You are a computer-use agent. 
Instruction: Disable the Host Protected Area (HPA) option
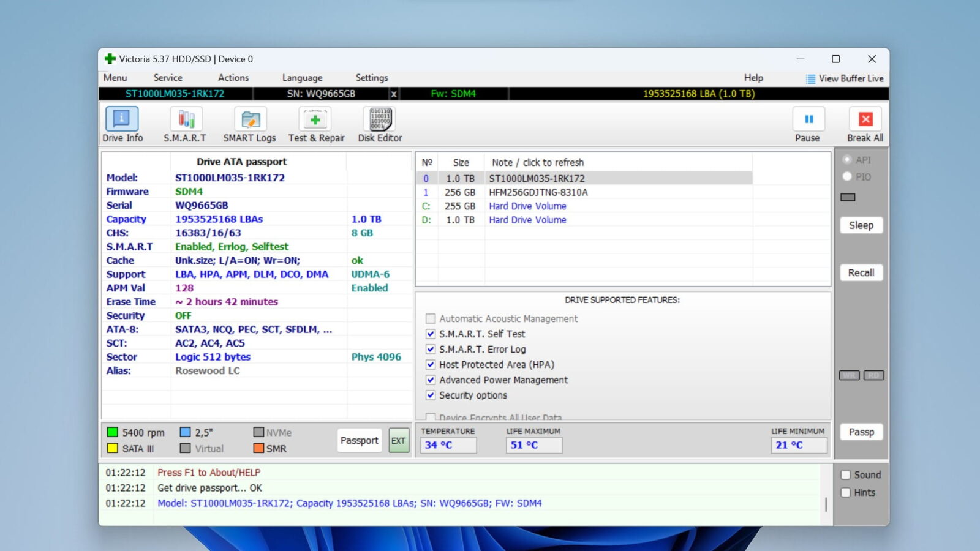[431, 364]
